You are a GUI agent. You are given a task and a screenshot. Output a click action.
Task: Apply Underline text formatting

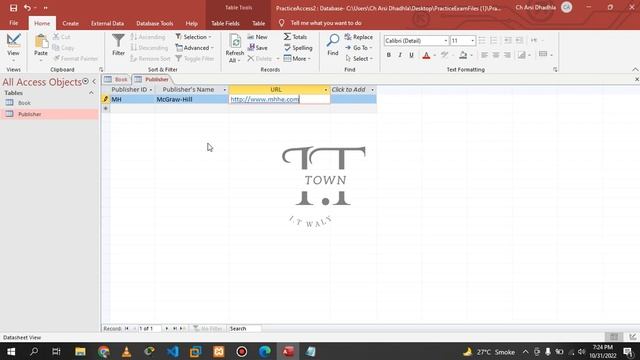click(x=411, y=55)
